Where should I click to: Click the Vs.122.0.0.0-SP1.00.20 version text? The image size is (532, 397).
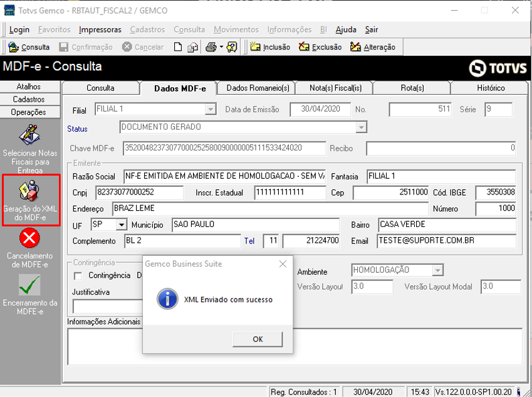coord(474,392)
